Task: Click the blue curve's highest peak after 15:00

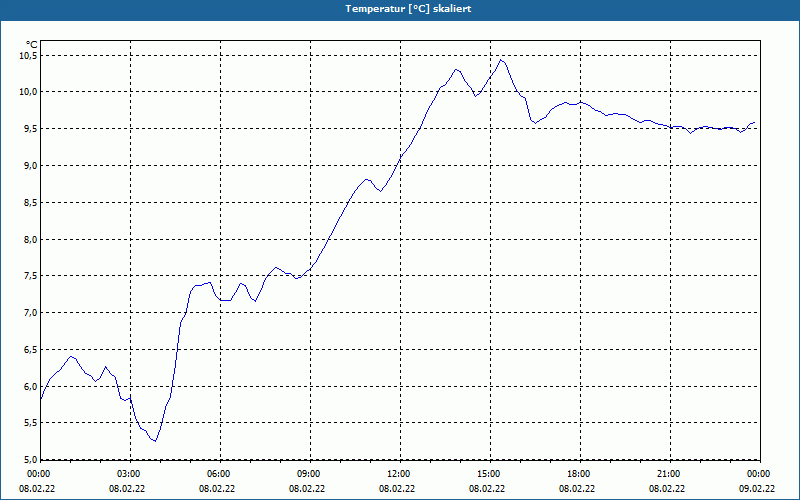Action: point(501,60)
